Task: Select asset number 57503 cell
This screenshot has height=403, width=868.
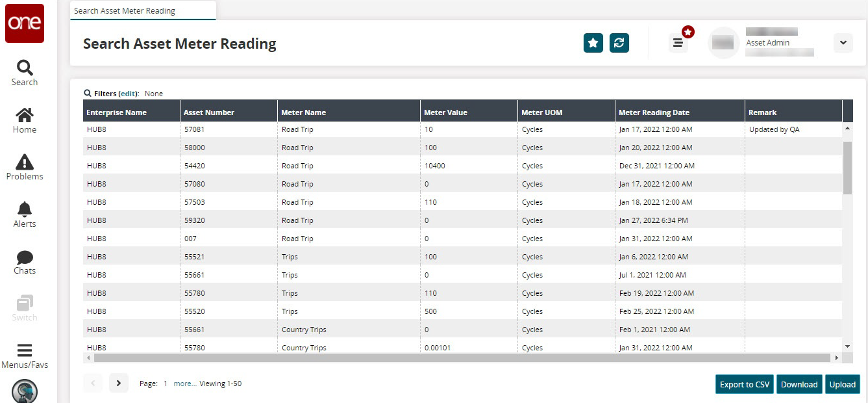Action: [x=229, y=202]
